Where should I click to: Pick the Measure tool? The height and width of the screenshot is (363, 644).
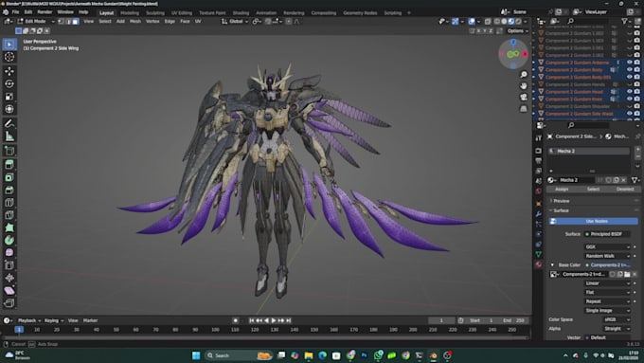9,136
